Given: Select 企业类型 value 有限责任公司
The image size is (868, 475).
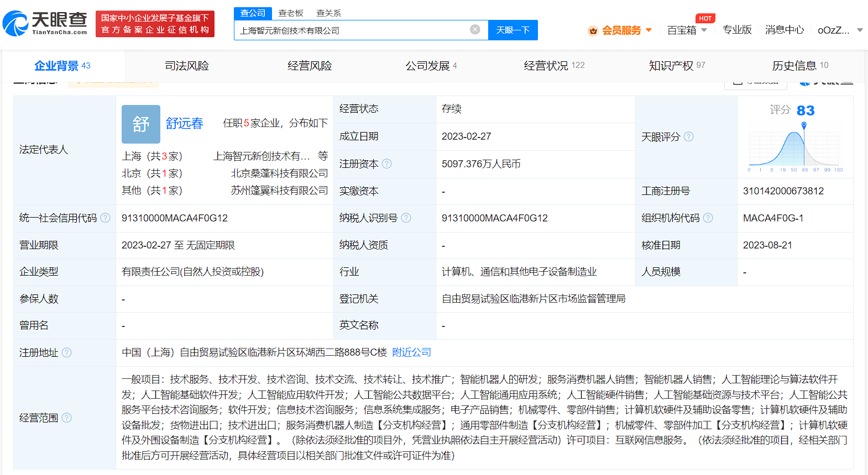Looking at the screenshot, I should tap(192, 272).
